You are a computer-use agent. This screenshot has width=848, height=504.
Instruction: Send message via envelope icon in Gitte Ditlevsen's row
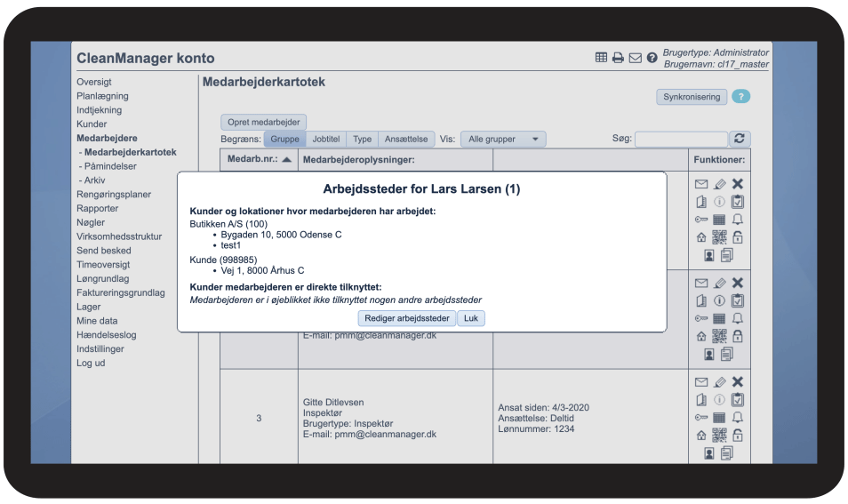(701, 382)
